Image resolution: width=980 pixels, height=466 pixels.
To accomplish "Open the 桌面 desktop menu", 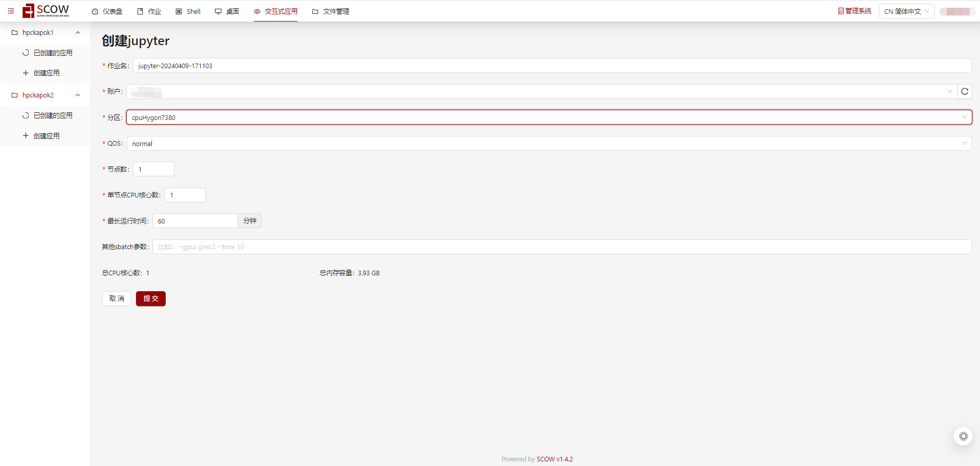I will pyautogui.click(x=227, y=11).
